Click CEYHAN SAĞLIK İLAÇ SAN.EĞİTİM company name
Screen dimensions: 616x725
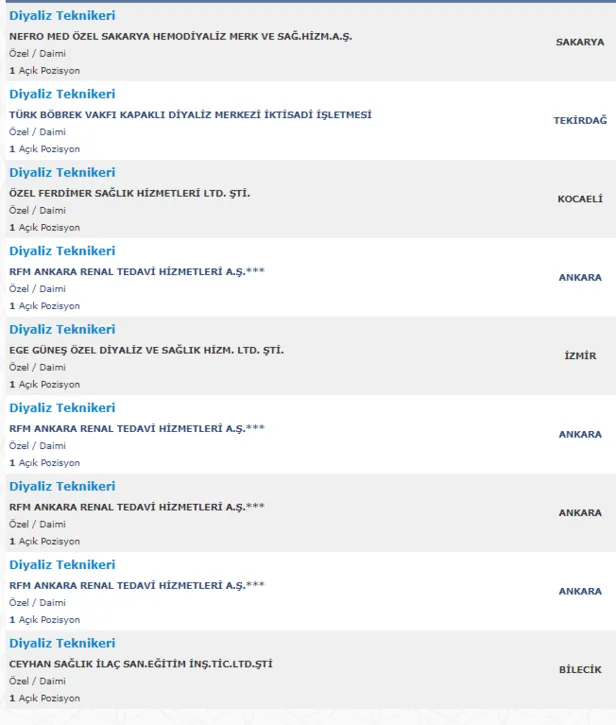[x=140, y=664]
